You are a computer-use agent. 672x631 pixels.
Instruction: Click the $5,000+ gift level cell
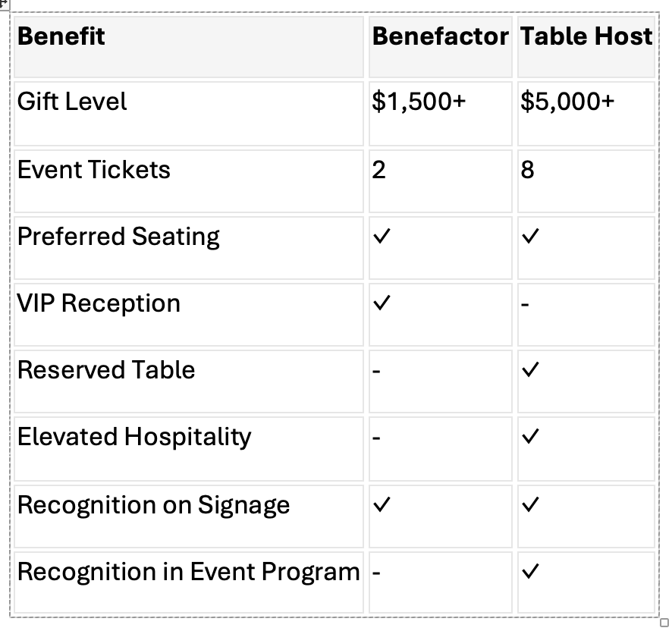(586, 114)
